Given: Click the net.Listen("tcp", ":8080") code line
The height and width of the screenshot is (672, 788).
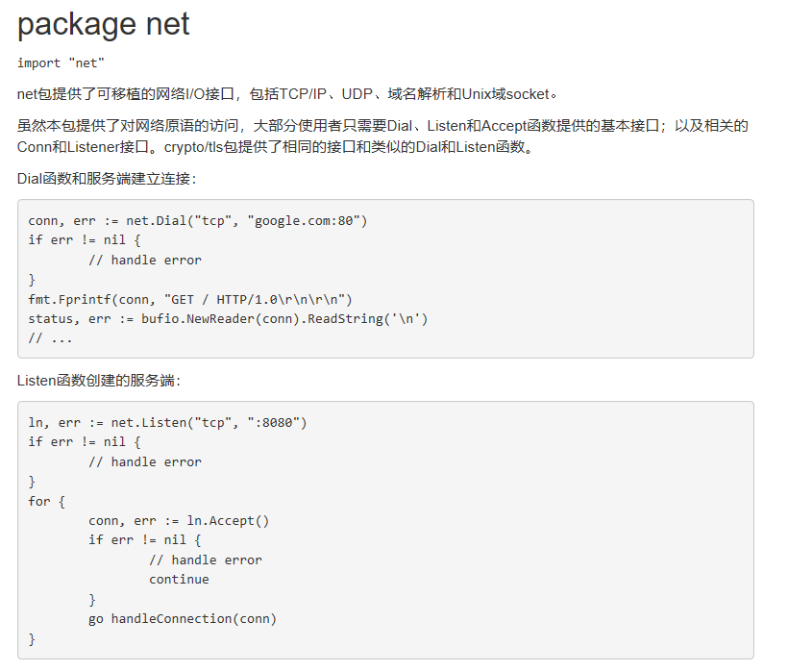Looking at the screenshot, I should [x=167, y=423].
